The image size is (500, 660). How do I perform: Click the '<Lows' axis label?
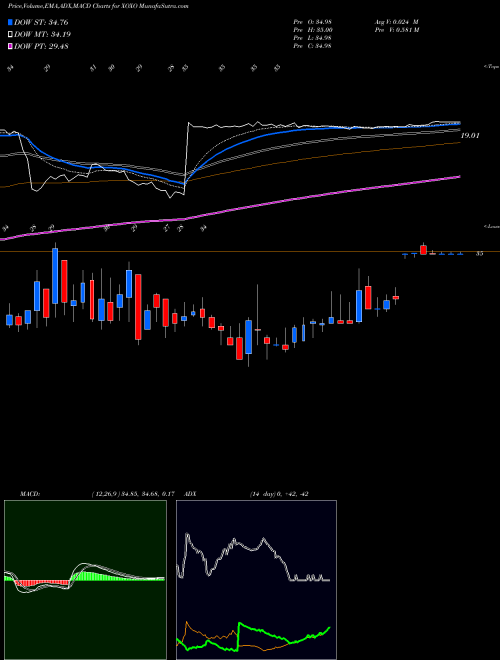tap(491, 226)
